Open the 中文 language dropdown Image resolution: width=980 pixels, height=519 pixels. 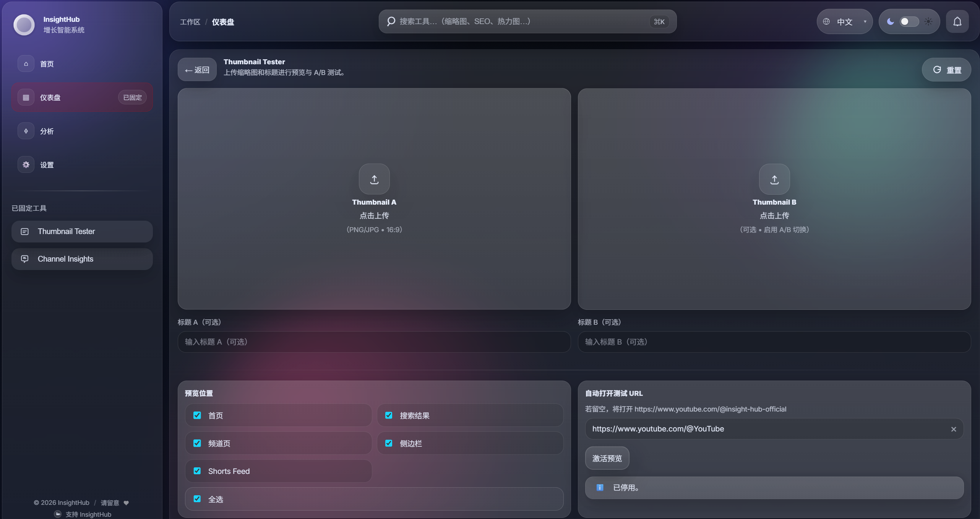(x=845, y=21)
